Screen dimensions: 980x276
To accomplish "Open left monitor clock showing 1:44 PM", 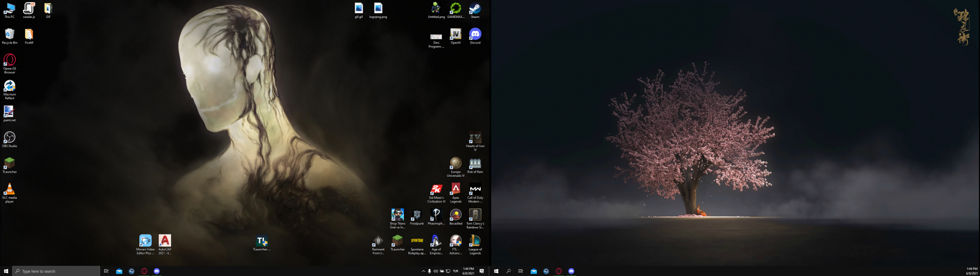I will point(469,271).
